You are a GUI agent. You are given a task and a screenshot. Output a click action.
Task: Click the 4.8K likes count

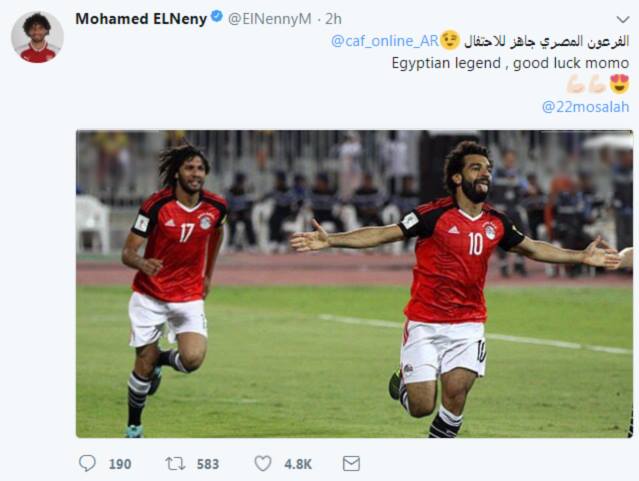tap(298, 464)
